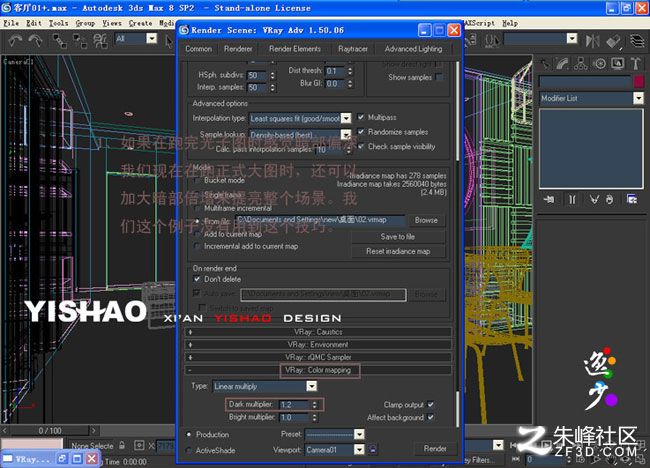Viewport: 650px width, 468px height.
Task: Open the Help menu
Action: (x=510, y=23)
